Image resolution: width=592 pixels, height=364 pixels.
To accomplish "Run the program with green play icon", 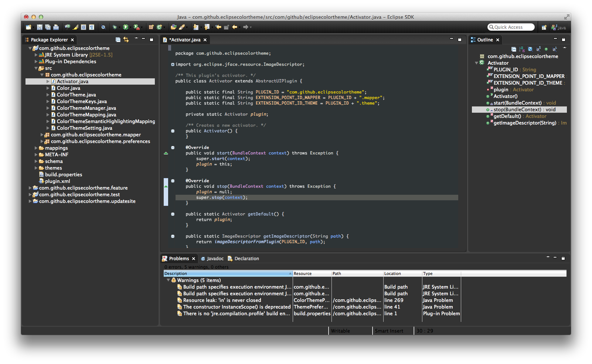I will click(126, 27).
